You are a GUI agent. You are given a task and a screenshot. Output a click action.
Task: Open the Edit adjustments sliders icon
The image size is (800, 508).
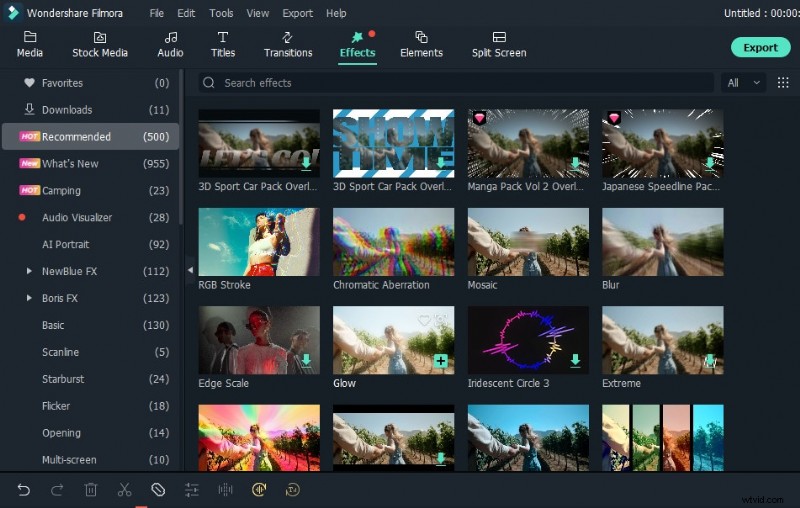pyautogui.click(x=192, y=490)
